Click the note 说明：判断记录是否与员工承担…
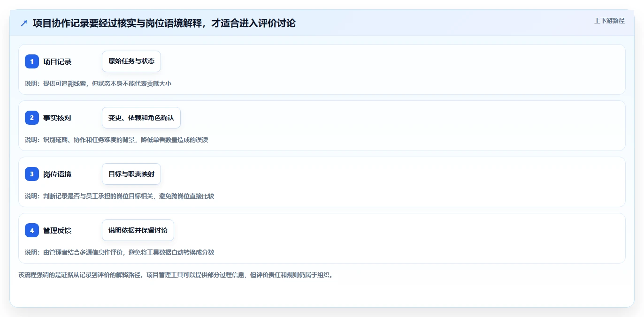Screen dimensions: 644x317 [x=119, y=196]
